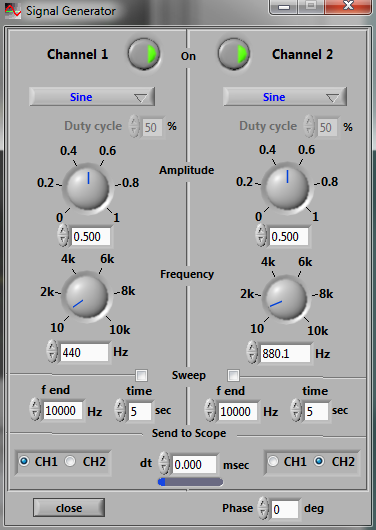Screen dimensions: 376x530
Task: Click Channel 2 f end stepper
Action: tap(210, 410)
